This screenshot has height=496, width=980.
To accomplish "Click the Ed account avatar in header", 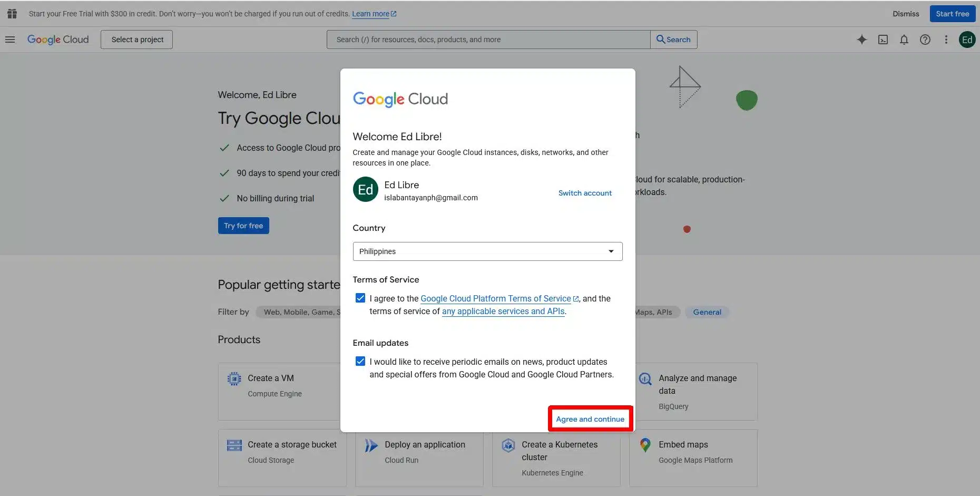I will coord(967,40).
